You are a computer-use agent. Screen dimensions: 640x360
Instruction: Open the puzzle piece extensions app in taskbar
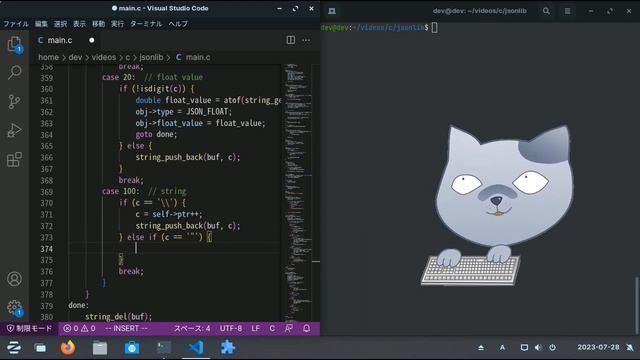pos(228,348)
